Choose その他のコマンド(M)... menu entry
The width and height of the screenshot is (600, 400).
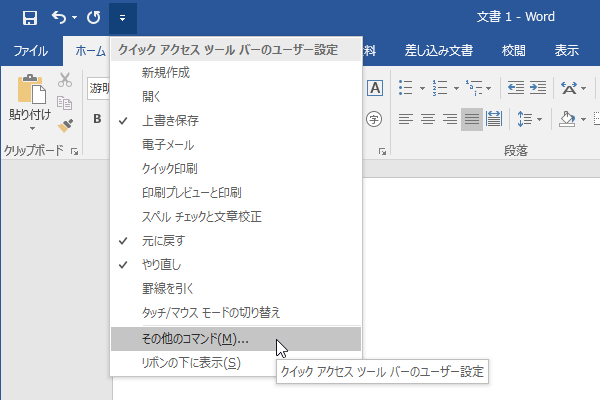(236, 339)
